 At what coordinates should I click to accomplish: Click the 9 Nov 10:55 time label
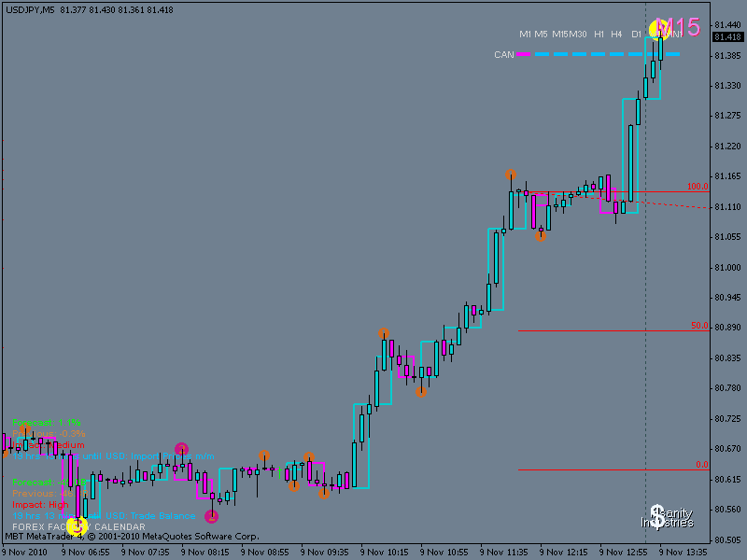coord(444,553)
